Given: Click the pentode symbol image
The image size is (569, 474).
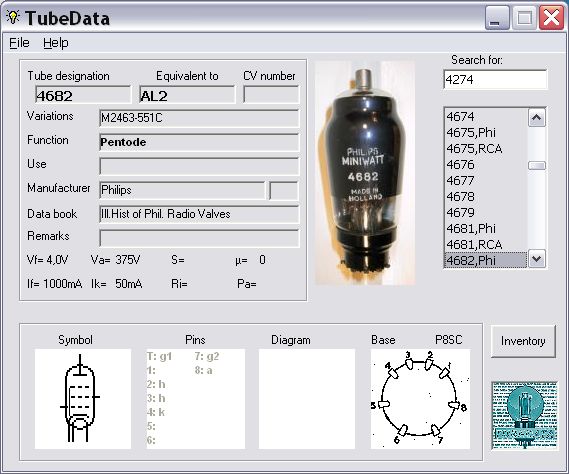Looking at the screenshot, I should [83, 399].
